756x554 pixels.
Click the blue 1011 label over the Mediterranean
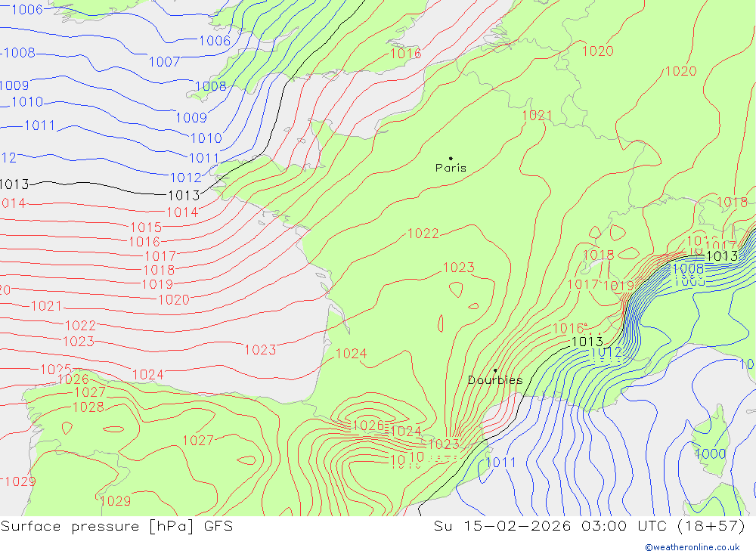pyautogui.click(x=500, y=463)
